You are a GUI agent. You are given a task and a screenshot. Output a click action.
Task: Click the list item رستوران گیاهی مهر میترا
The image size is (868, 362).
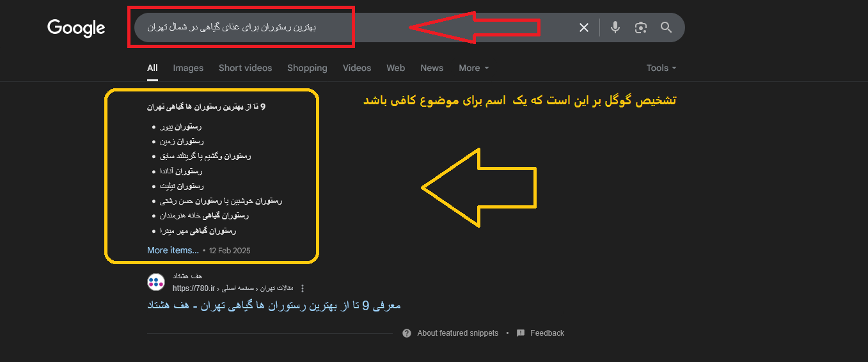coord(198,230)
